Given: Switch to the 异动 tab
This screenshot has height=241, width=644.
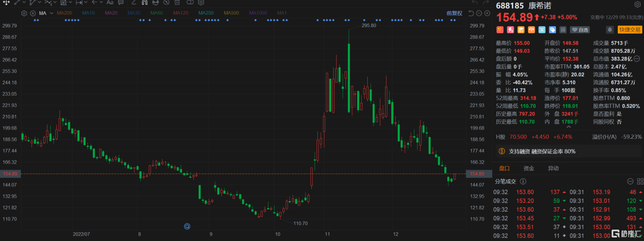Looking at the screenshot, I should pyautogui.click(x=553, y=168).
